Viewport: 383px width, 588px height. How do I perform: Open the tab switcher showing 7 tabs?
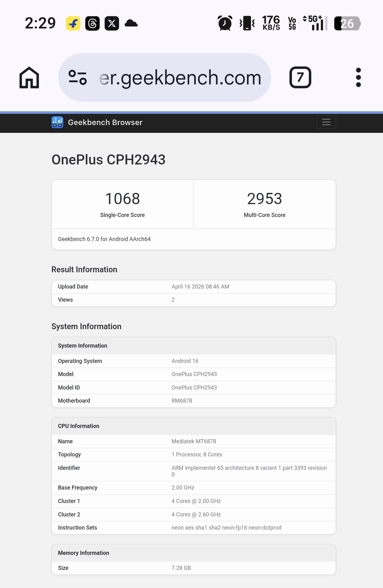[300, 78]
